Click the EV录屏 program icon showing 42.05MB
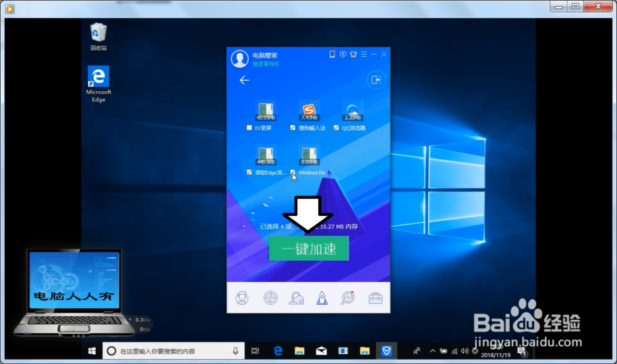This screenshot has height=364, width=617. click(265, 111)
